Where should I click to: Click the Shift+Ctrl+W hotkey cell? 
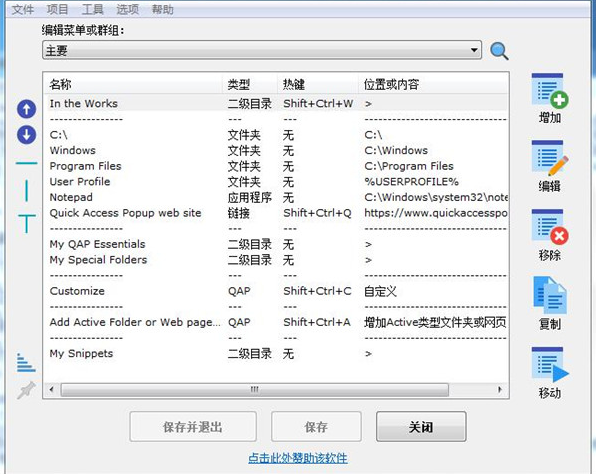coord(318,103)
